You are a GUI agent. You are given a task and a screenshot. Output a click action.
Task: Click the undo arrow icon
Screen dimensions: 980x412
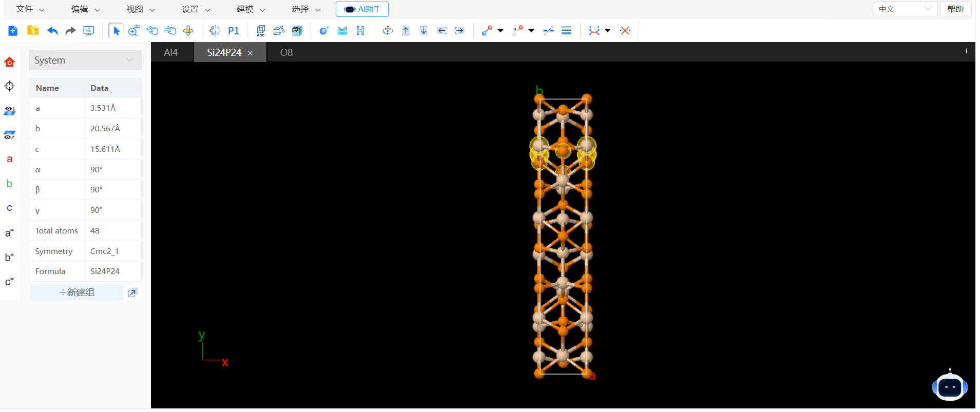click(x=52, y=31)
